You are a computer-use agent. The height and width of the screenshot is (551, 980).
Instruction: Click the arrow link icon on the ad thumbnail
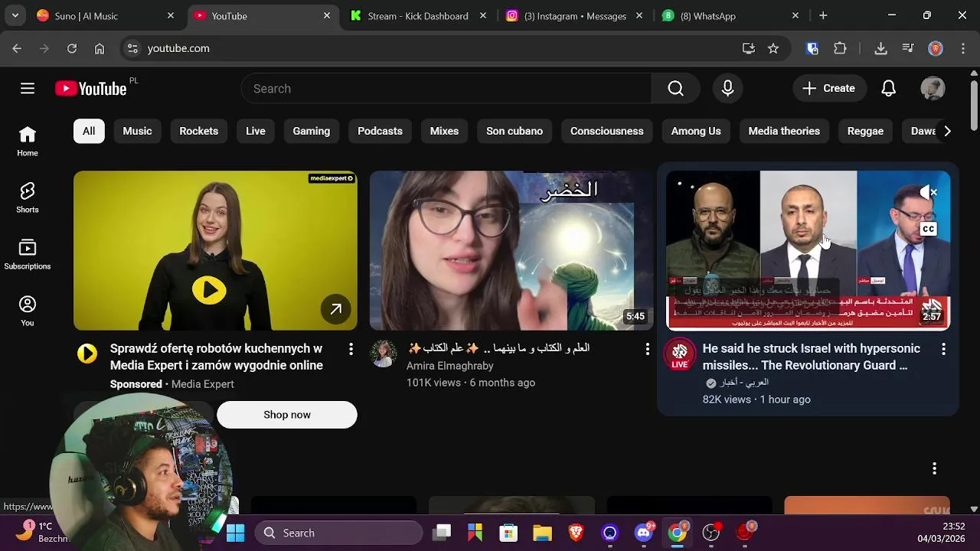[x=335, y=309]
